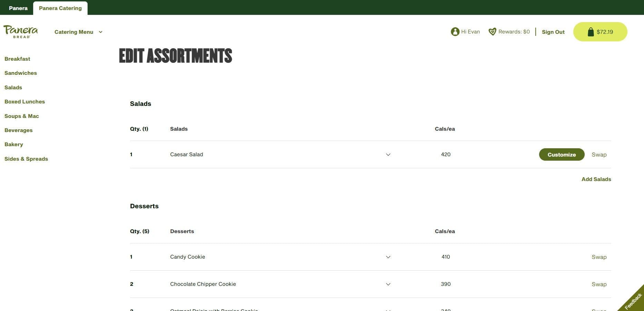
Task: Expand the Caesar Salad row chevron
Action: (388, 154)
